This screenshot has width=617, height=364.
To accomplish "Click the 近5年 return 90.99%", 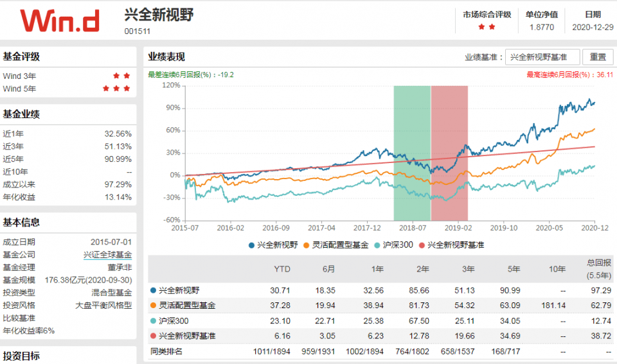I will [x=118, y=159].
